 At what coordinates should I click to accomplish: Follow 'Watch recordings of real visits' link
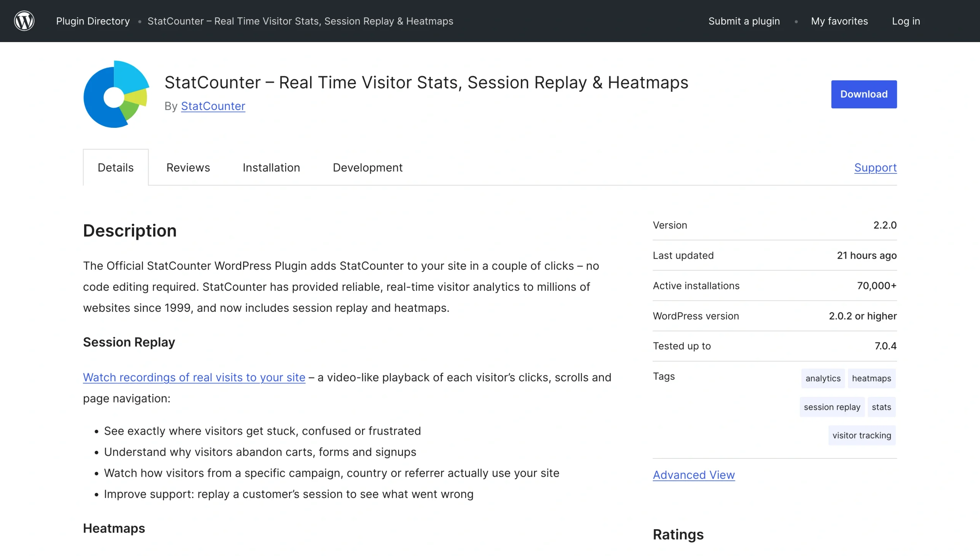194,377
